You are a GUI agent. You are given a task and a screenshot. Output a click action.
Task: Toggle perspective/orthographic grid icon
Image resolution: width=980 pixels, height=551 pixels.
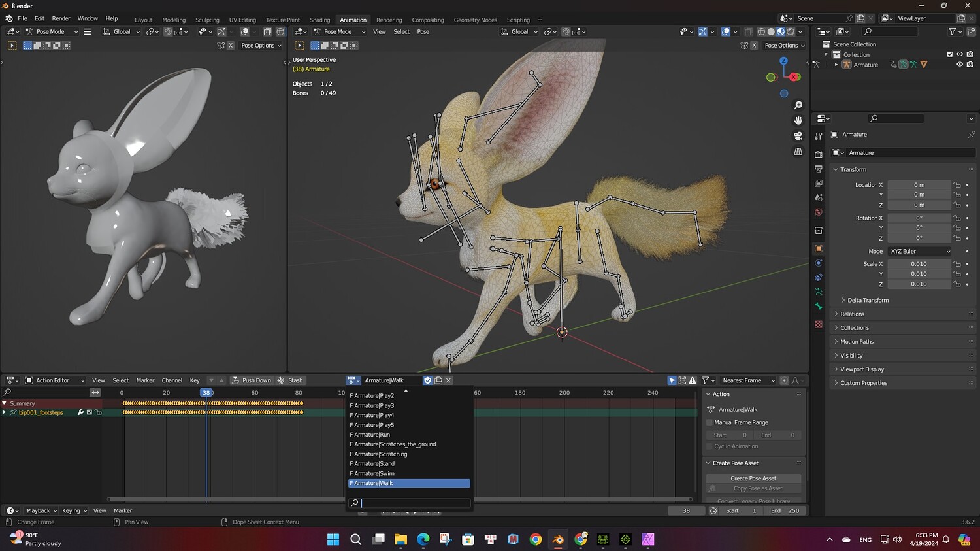point(798,152)
